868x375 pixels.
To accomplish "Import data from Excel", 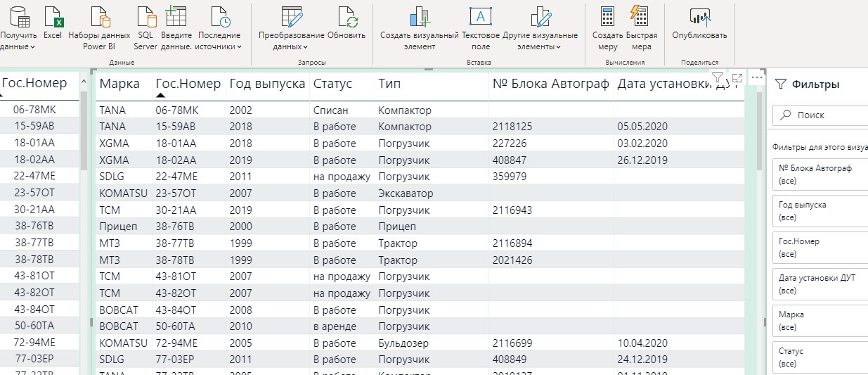I will pos(53,22).
